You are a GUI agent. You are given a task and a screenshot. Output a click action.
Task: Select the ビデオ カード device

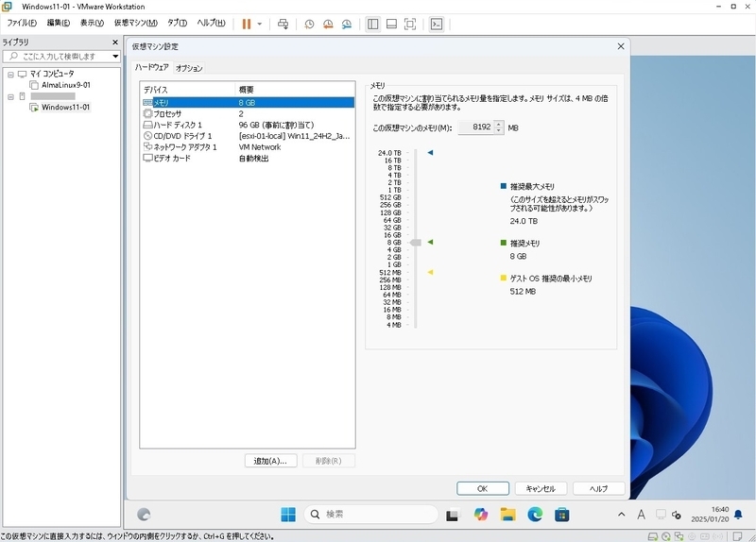(249, 158)
